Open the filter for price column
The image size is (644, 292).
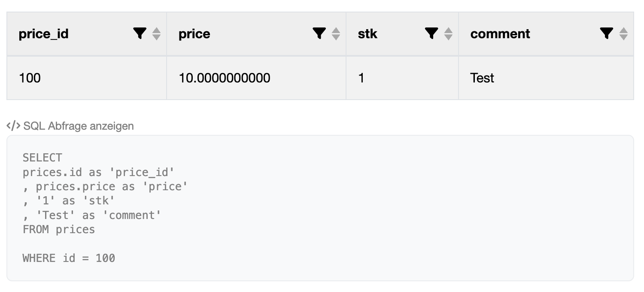pos(319,33)
